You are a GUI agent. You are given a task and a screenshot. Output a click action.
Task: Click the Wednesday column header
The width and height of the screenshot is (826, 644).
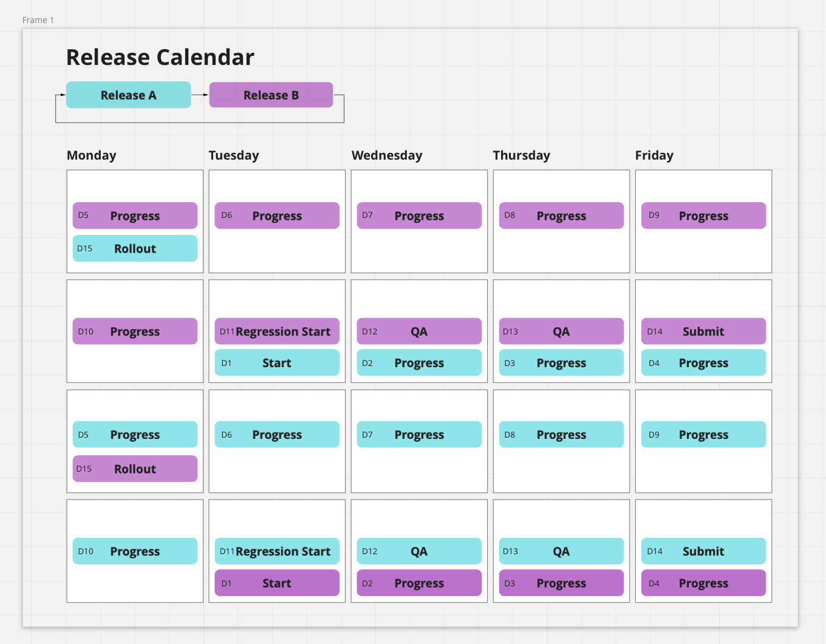387,155
